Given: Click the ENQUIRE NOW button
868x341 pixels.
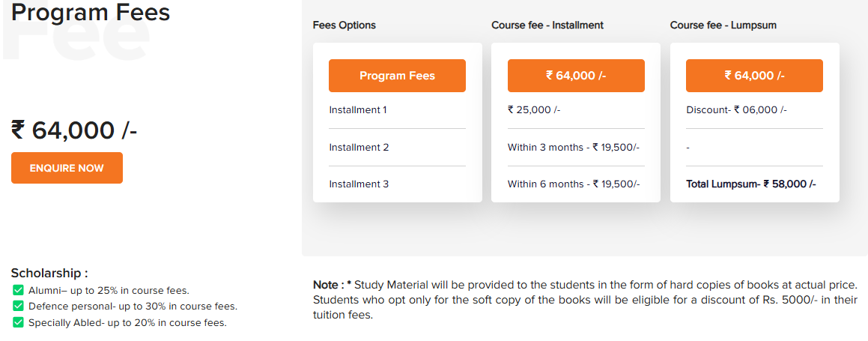Looking at the screenshot, I should point(67,168).
